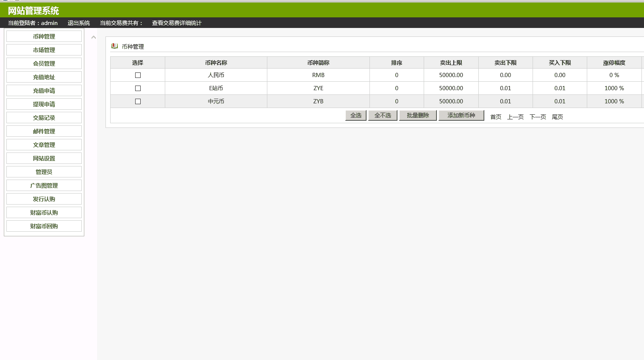Image resolution: width=644 pixels, height=360 pixels.
Task: Open 查看交易费详细统计 link
Action: (x=177, y=23)
